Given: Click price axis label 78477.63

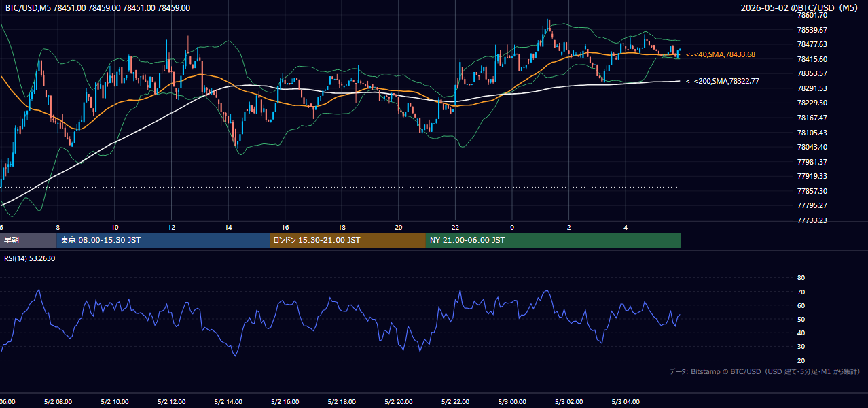Looking at the screenshot, I should coord(812,44).
